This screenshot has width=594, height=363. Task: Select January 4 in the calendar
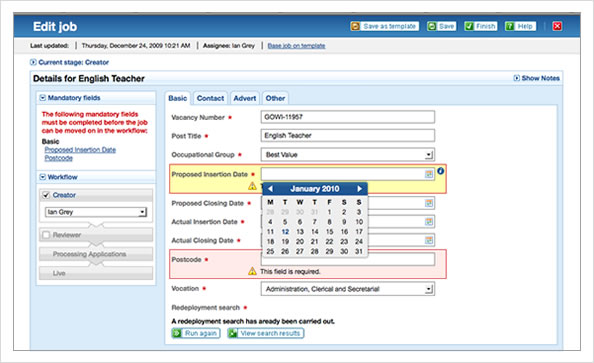click(x=270, y=222)
